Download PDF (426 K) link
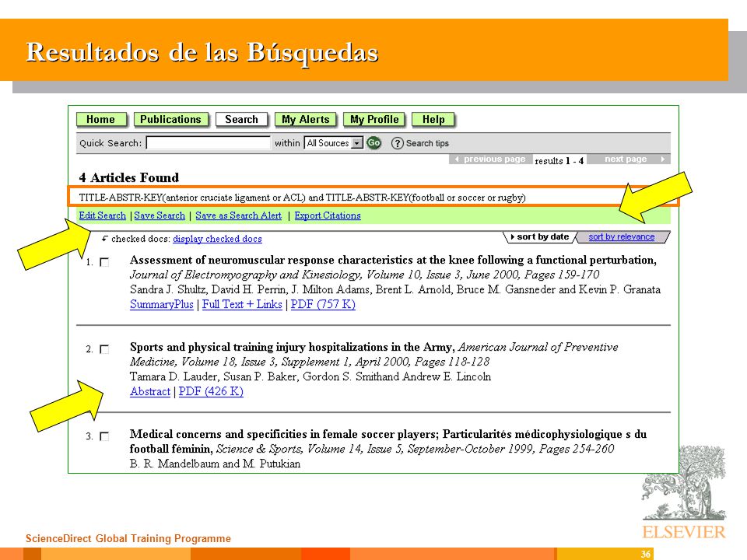747x560 pixels. coord(211,392)
